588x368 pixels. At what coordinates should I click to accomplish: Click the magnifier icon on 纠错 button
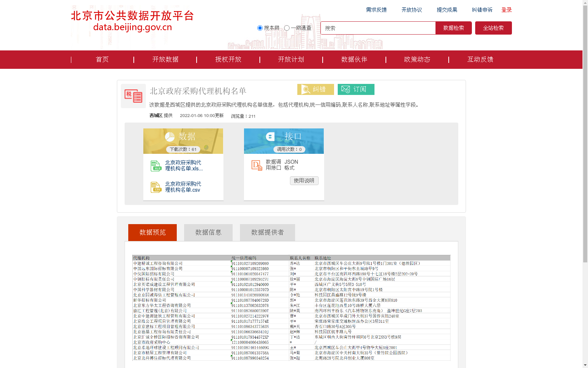tap(306, 89)
